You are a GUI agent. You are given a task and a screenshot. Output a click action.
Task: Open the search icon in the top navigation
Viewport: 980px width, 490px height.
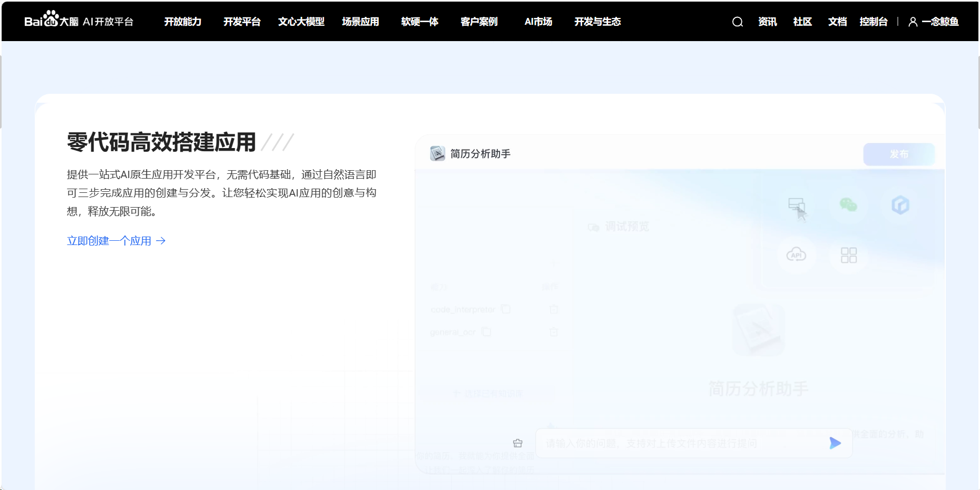737,22
